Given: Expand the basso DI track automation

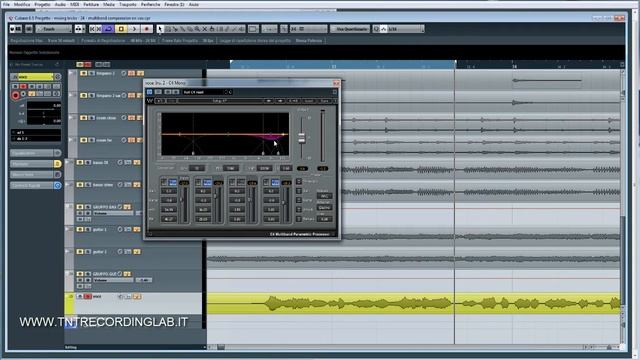Looking at the screenshot, I should [x=67, y=162].
